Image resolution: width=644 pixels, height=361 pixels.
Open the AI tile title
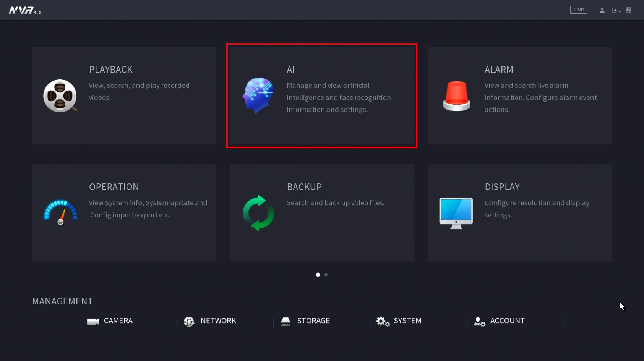[291, 70]
